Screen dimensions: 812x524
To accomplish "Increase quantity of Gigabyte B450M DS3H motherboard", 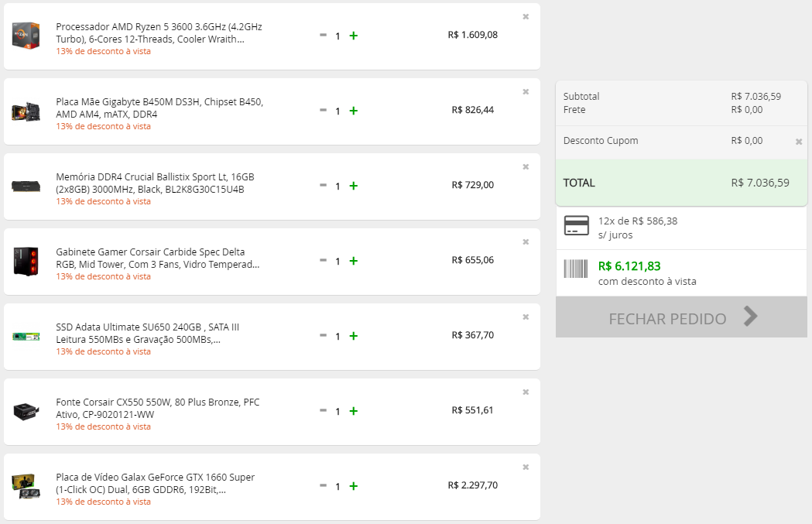I will (353, 111).
